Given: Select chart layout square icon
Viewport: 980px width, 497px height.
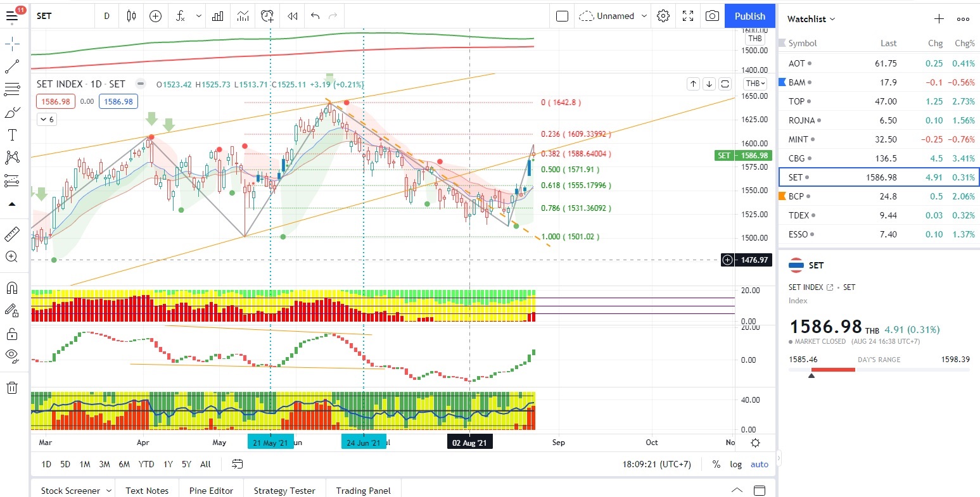Looking at the screenshot, I should pos(562,16).
